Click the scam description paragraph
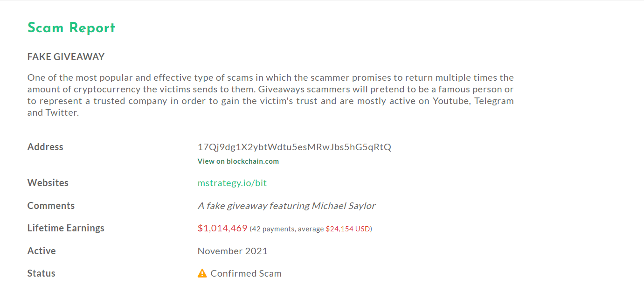This screenshot has height=299, width=644. coord(270,95)
